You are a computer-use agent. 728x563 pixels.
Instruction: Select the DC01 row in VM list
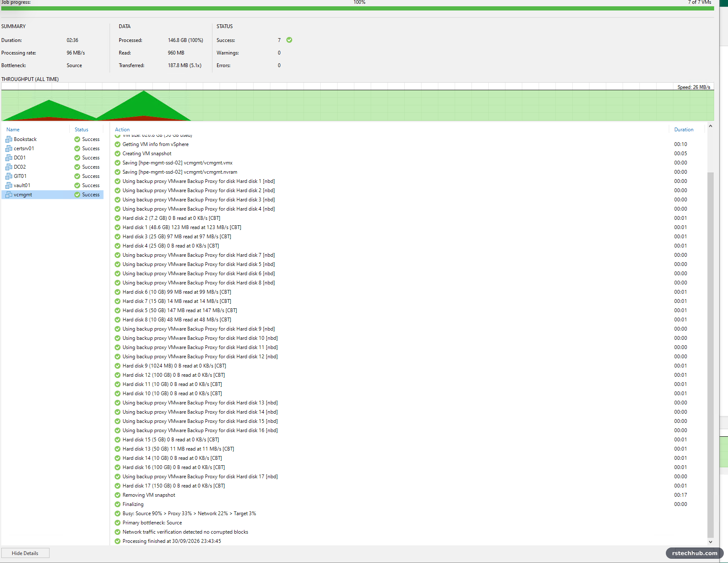[52, 158]
